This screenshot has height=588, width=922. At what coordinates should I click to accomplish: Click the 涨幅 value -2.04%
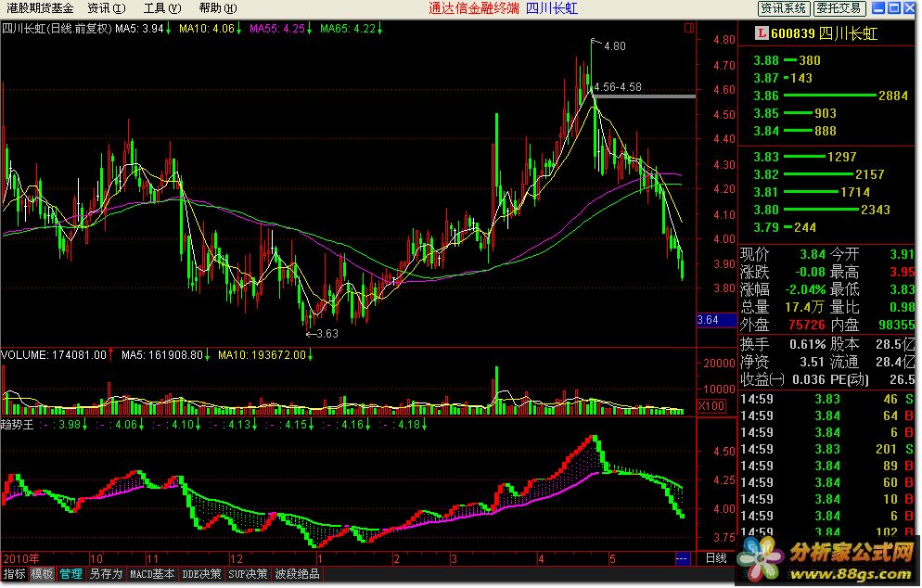coord(805,290)
